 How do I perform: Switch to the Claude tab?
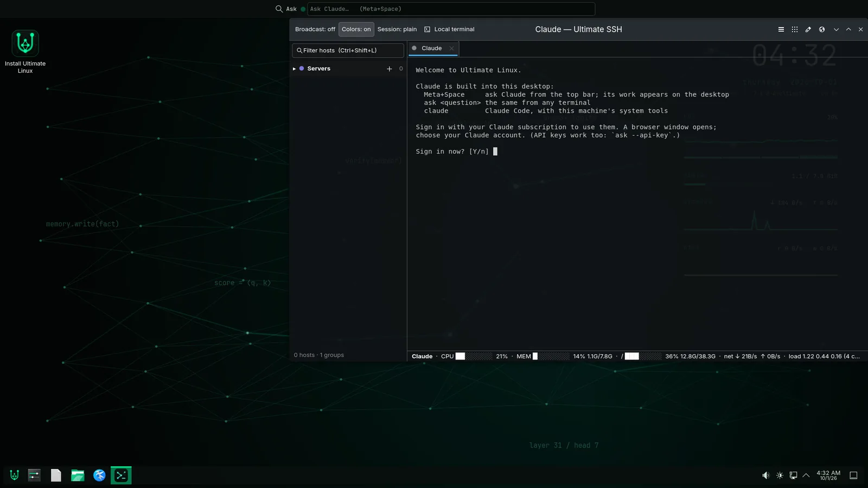point(432,48)
